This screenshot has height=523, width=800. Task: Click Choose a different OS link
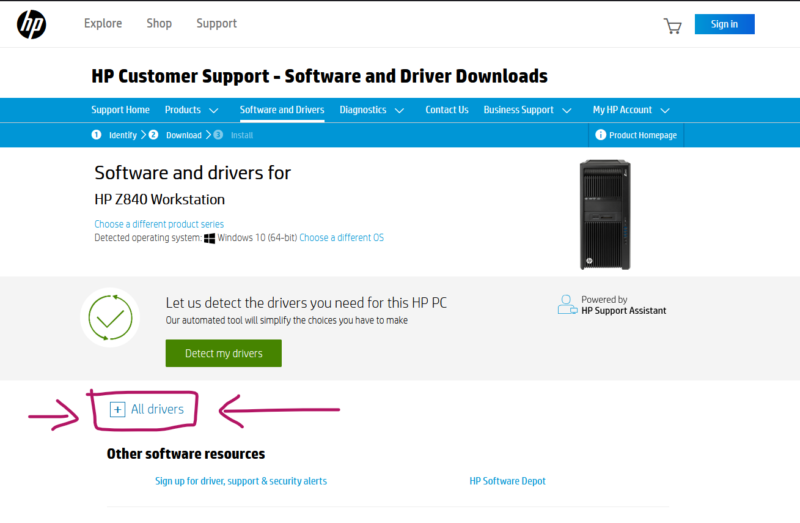click(x=341, y=238)
